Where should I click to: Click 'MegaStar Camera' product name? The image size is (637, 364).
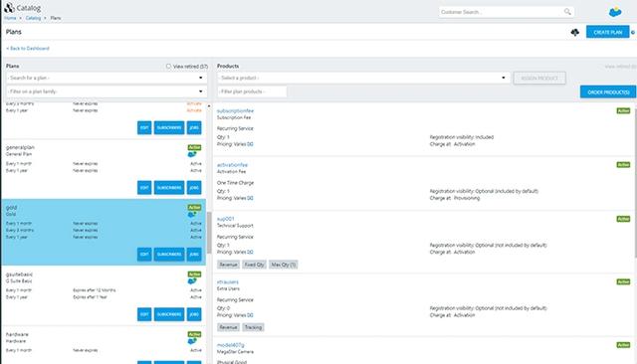pyautogui.click(x=235, y=352)
